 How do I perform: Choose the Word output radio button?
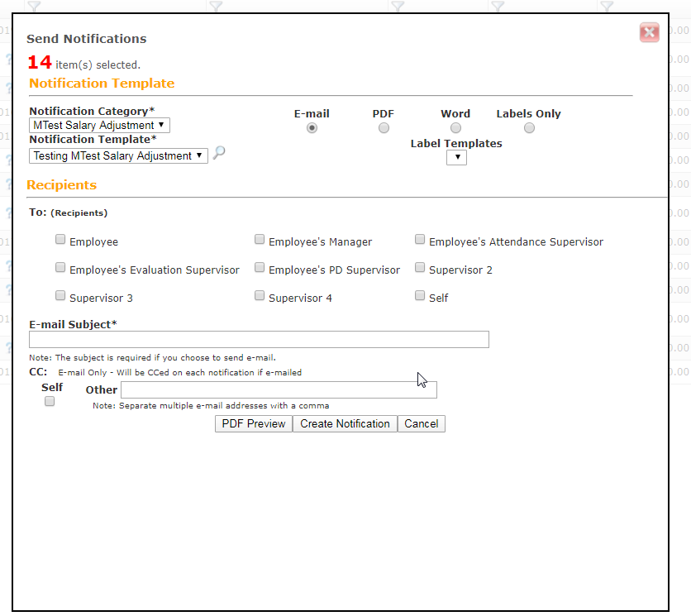click(x=455, y=128)
